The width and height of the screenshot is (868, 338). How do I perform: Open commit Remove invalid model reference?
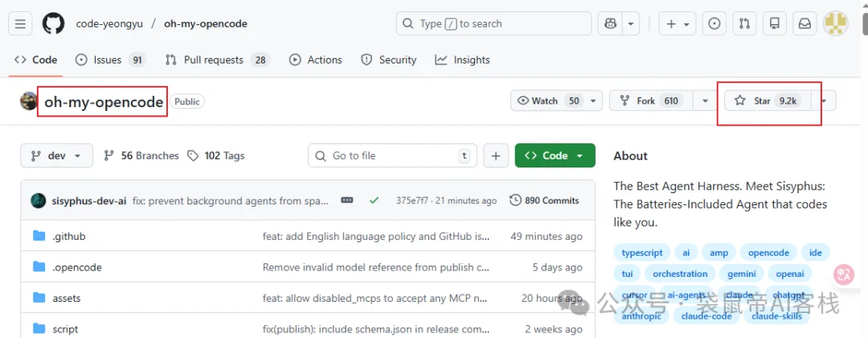coord(376,268)
